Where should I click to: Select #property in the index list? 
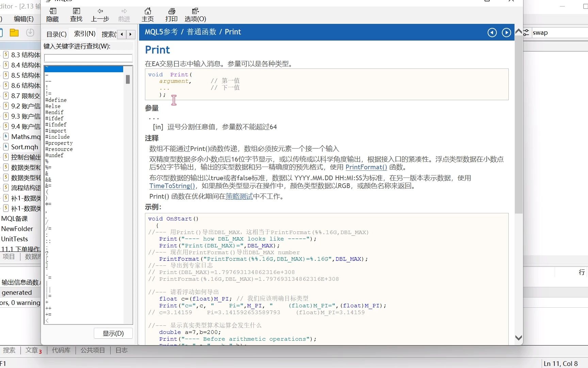[x=59, y=143]
